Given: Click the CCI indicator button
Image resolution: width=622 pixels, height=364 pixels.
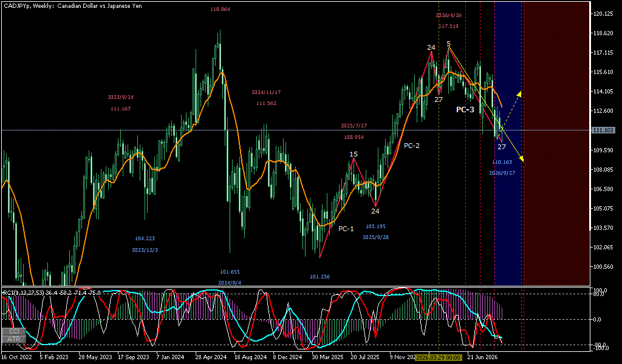Looking at the screenshot, I should tap(13, 331).
